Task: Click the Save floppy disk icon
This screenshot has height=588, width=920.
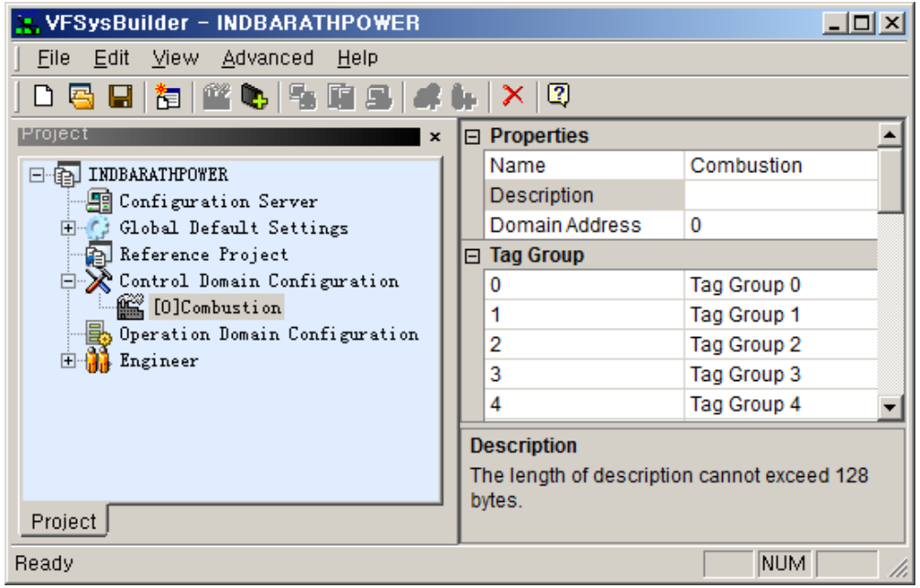Action: 120,96
